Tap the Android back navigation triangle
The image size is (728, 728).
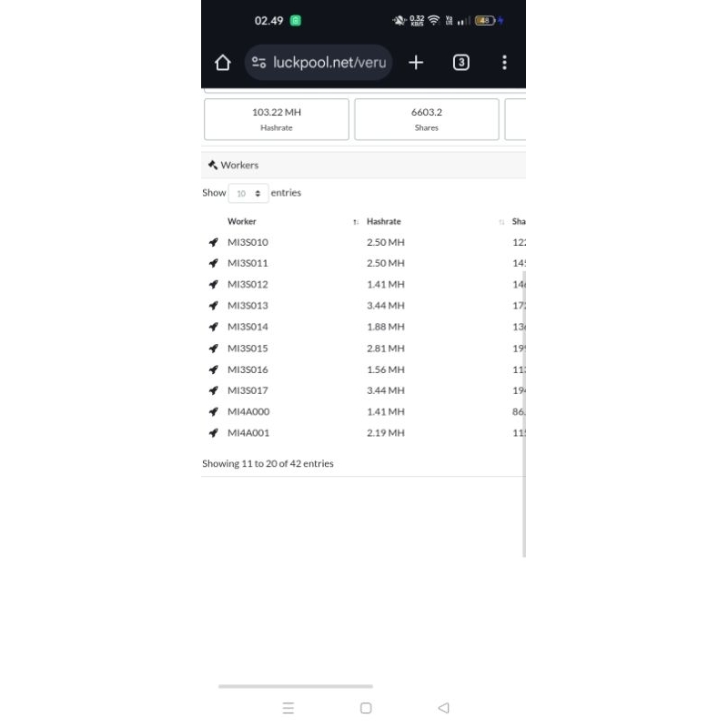pyautogui.click(x=443, y=708)
